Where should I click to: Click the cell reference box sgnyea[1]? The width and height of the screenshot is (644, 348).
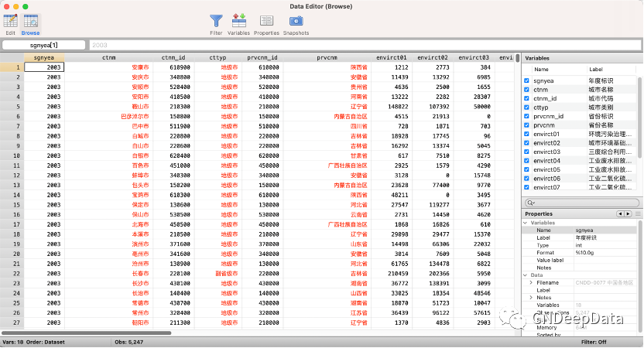coord(44,45)
